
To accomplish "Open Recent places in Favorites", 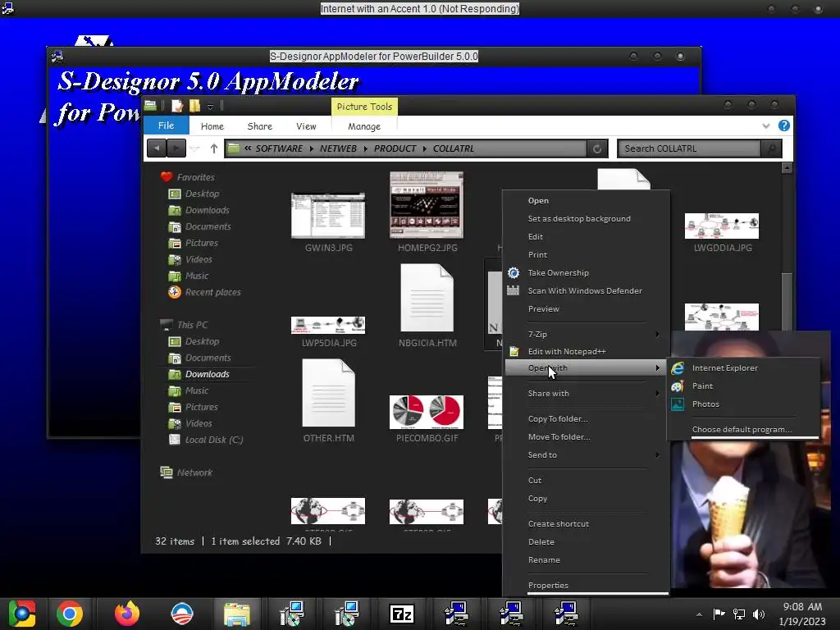I will click(212, 292).
